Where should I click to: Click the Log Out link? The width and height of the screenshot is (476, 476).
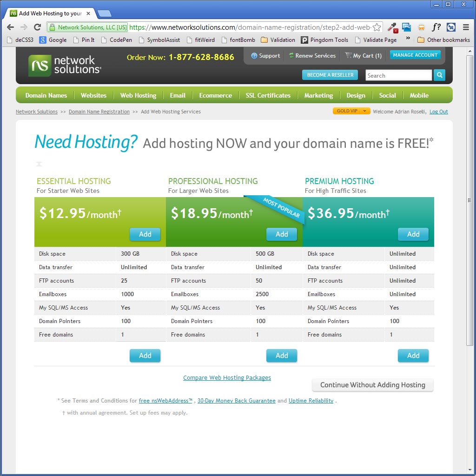coord(439,112)
